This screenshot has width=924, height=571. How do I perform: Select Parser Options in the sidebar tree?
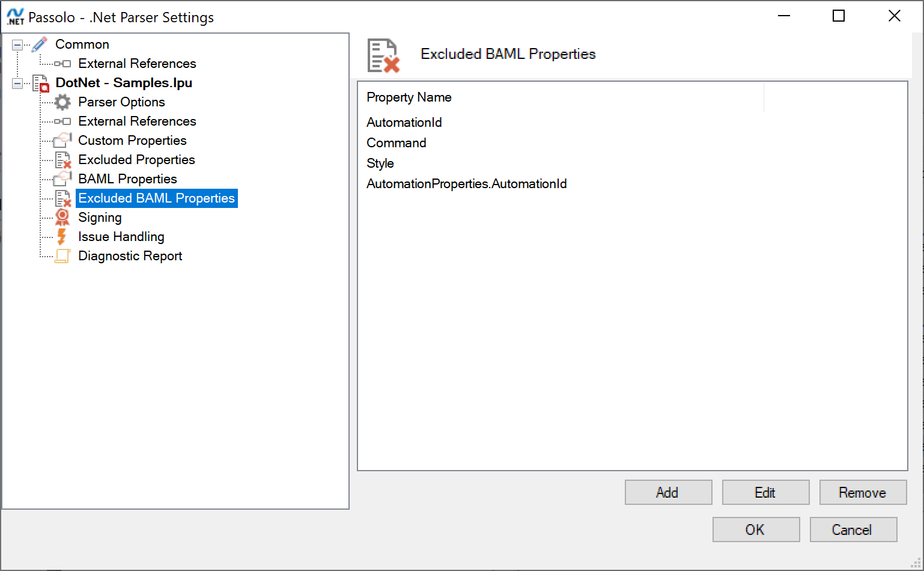[121, 102]
